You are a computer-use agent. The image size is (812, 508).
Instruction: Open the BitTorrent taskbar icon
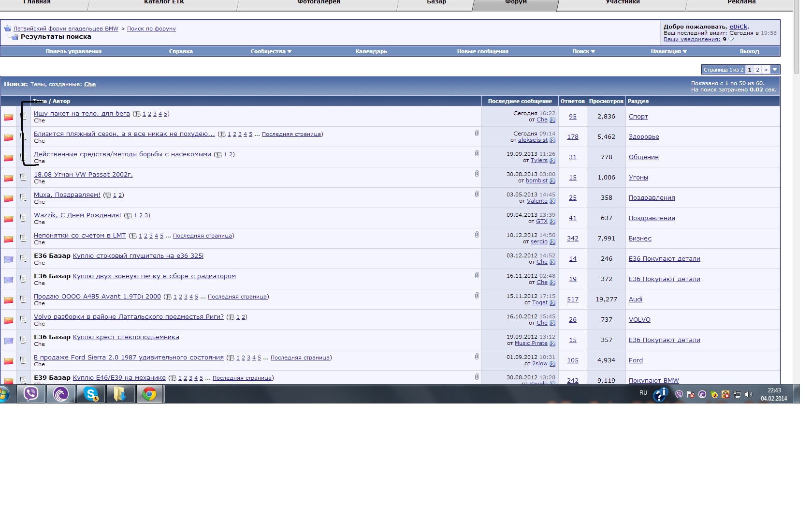(x=61, y=394)
